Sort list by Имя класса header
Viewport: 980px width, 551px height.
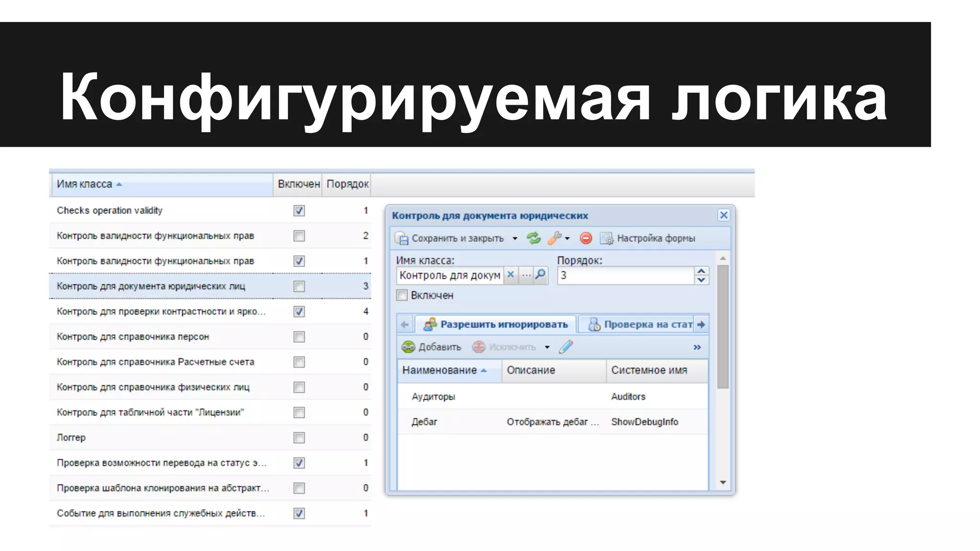161,184
